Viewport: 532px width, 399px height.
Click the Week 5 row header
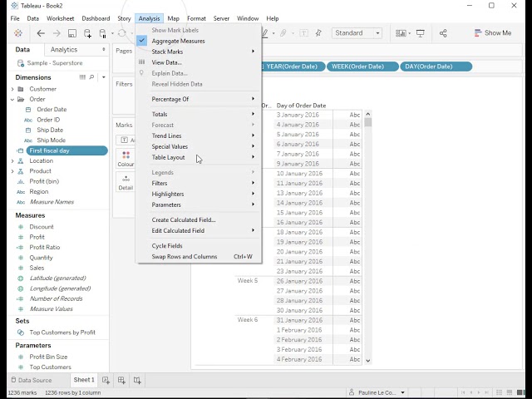click(x=248, y=281)
